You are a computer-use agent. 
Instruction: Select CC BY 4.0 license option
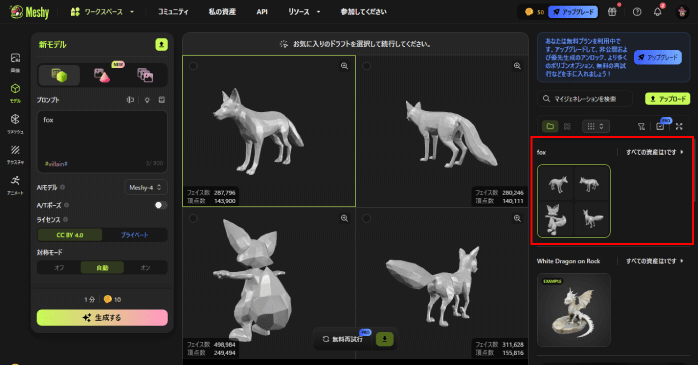tap(70, 235)
